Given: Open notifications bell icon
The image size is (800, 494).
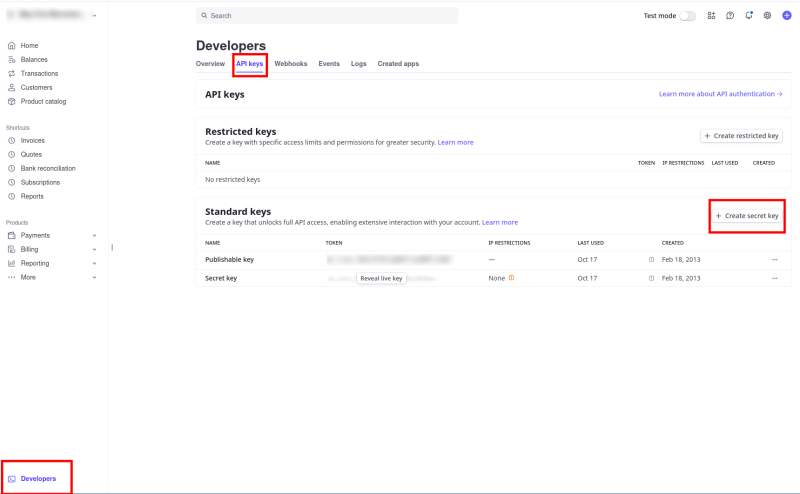Looking at the screenshot, I should pos(749,16).
